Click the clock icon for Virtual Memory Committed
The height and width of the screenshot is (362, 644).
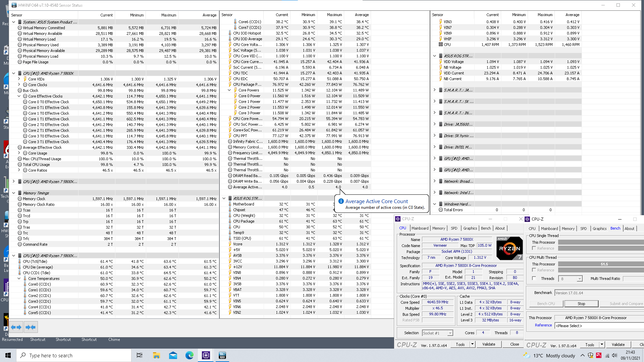click(x=20, y=28)
